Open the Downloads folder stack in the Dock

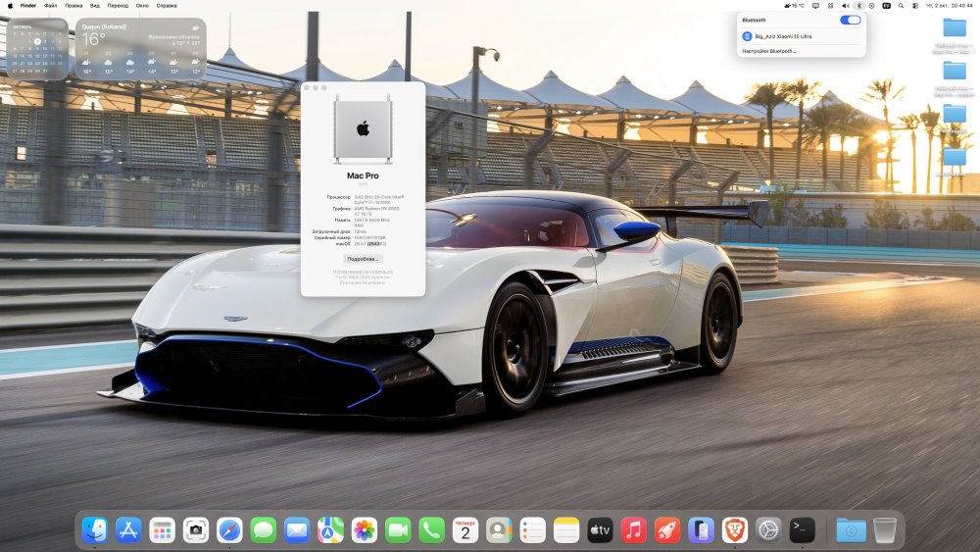851,530
